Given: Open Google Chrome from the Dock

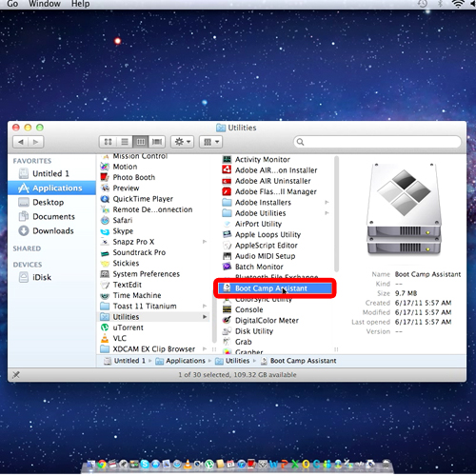Looking at the screenshot, I should pos(102,465).
